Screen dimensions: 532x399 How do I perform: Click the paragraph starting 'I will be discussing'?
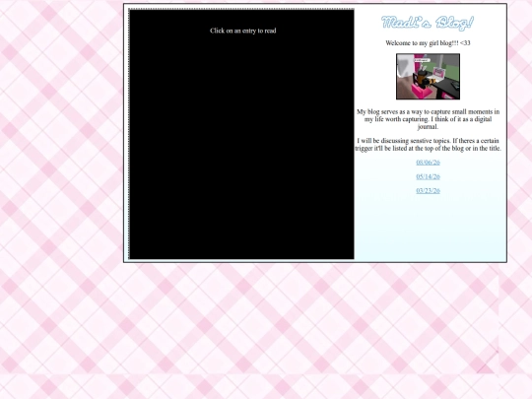[x=428, y=144]
